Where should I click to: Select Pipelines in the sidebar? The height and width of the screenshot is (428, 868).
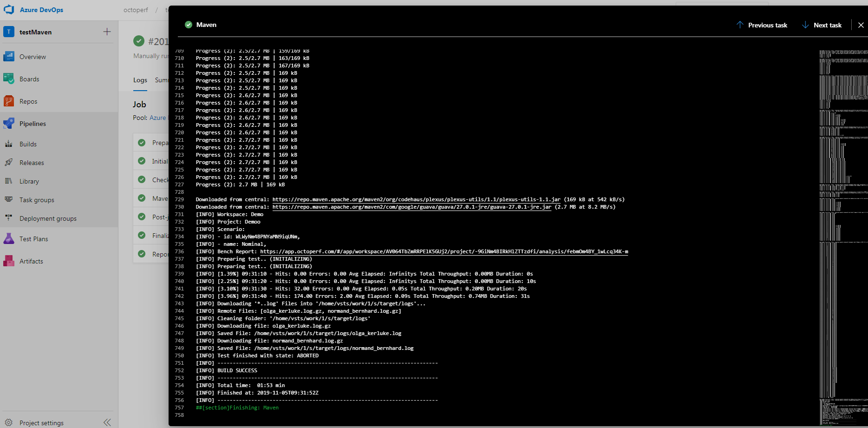click(33, 123)
